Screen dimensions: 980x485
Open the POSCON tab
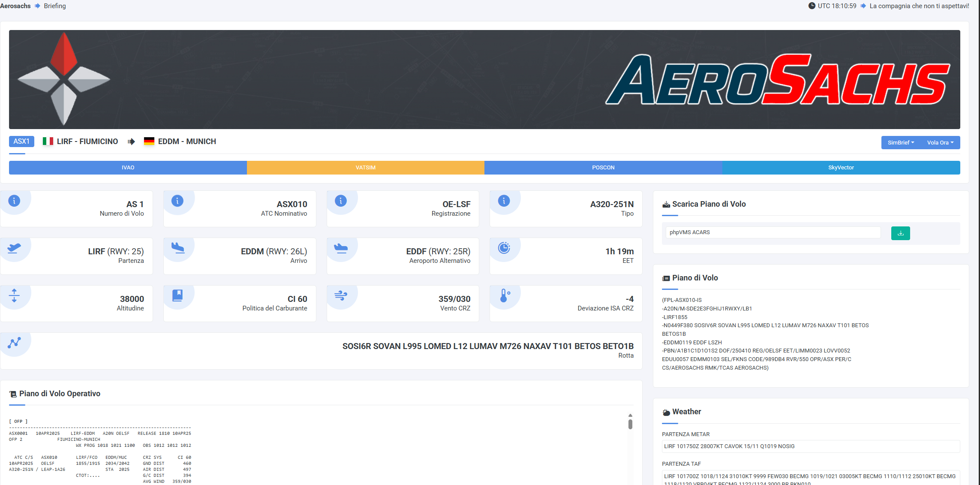click(x=603, y=168)
